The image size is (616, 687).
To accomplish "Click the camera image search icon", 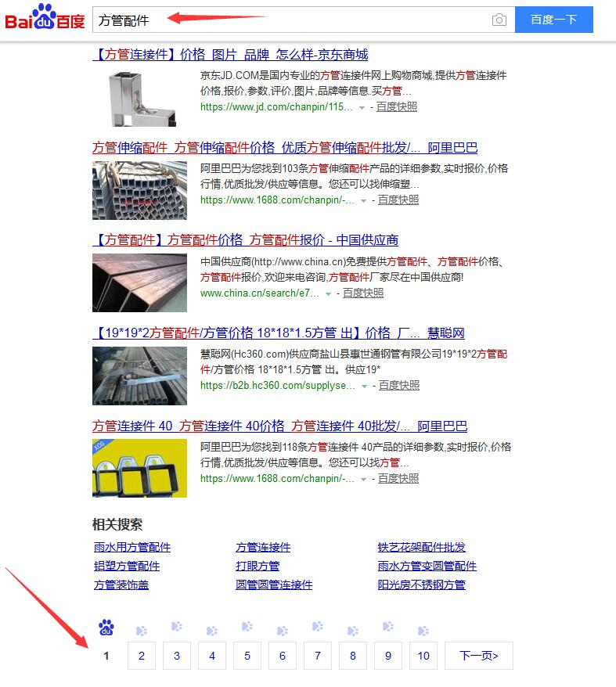I will 499,20.
